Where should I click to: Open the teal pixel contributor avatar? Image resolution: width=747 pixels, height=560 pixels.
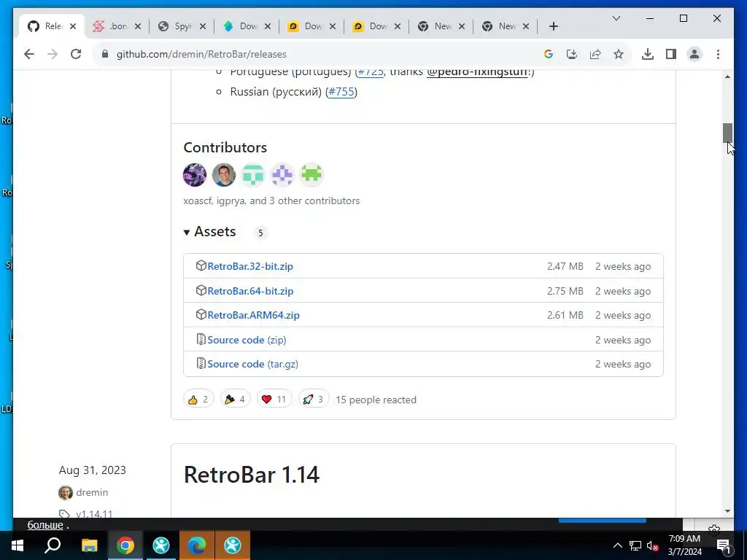click(253, 175)
